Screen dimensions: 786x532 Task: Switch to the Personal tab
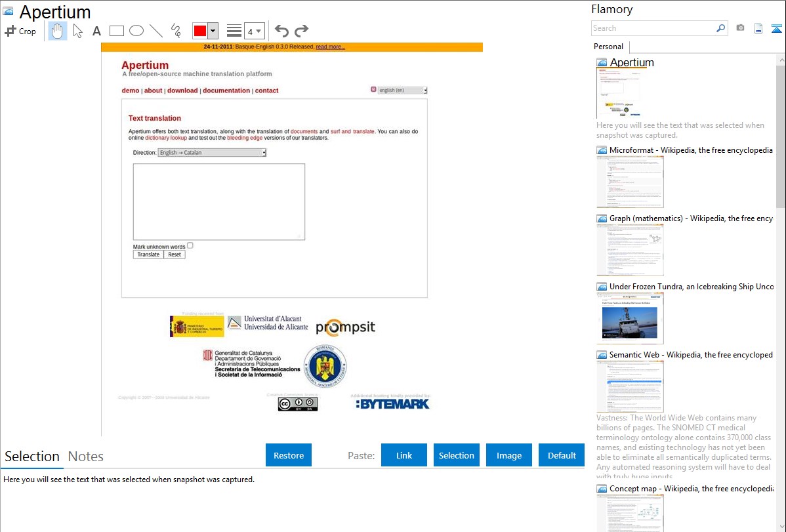[609, 46]
